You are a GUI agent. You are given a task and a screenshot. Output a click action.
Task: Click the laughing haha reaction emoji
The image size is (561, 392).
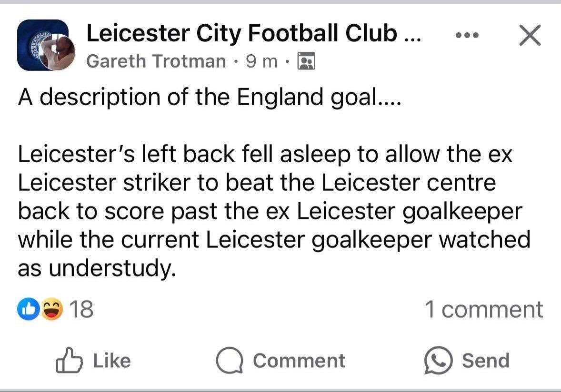(52, 309)
